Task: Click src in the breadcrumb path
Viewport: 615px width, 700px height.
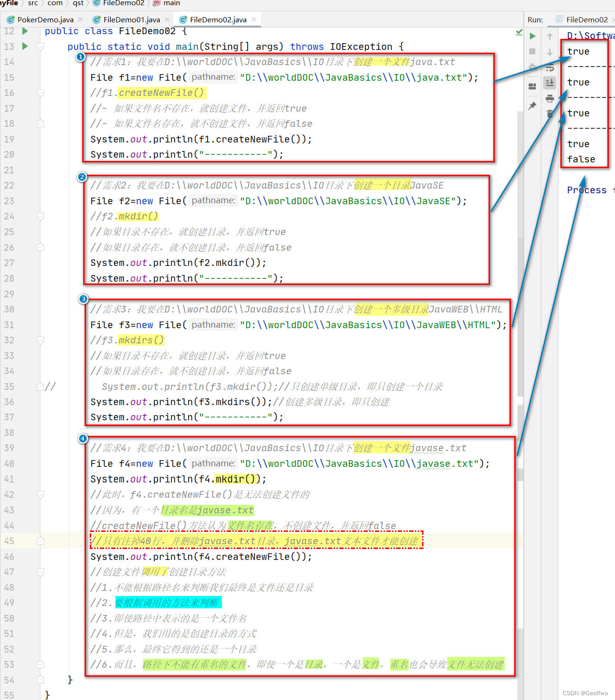Action: point(33,3)
